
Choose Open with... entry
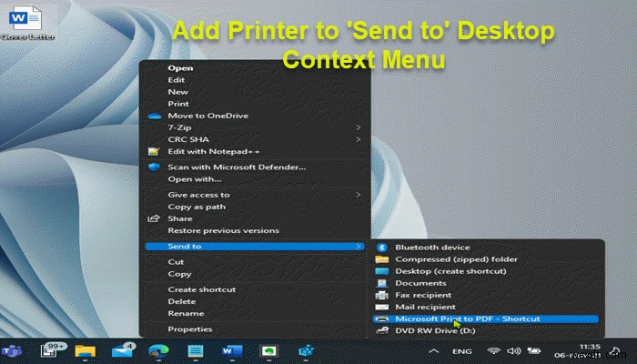195,179
